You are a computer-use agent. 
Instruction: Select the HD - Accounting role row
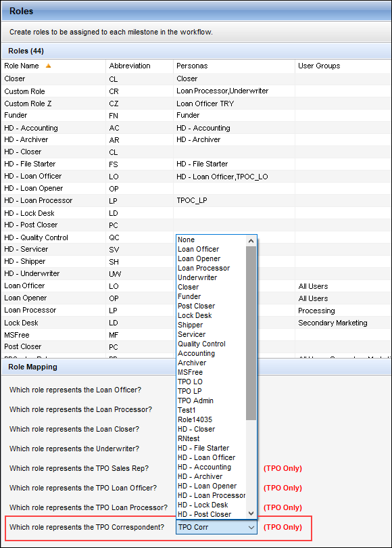(196, 128)
